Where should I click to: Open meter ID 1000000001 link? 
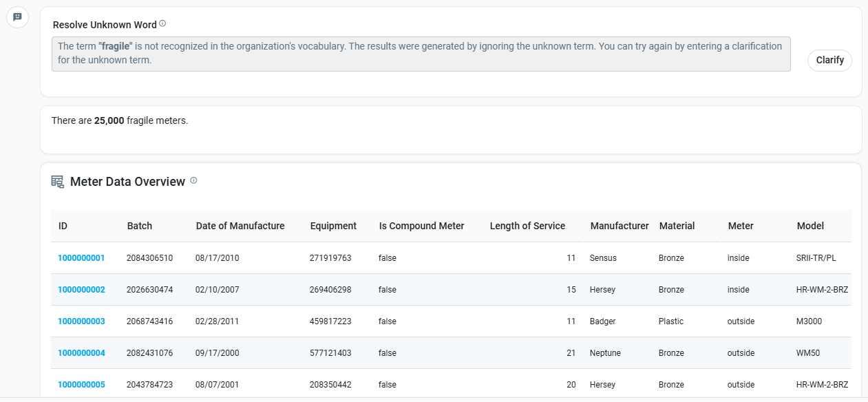[81, 258]
